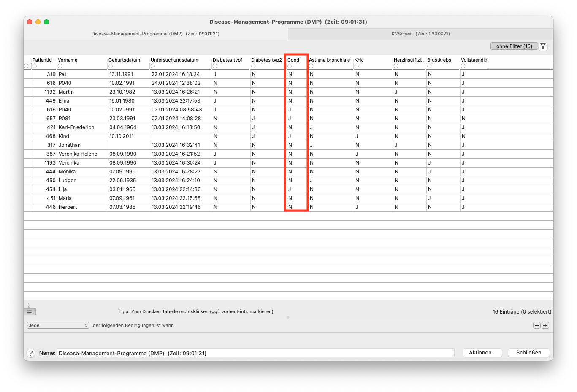Select the row for patient Maria
Image resolution: width=577 pixels, height=392 pixels.
pos(288,198)
